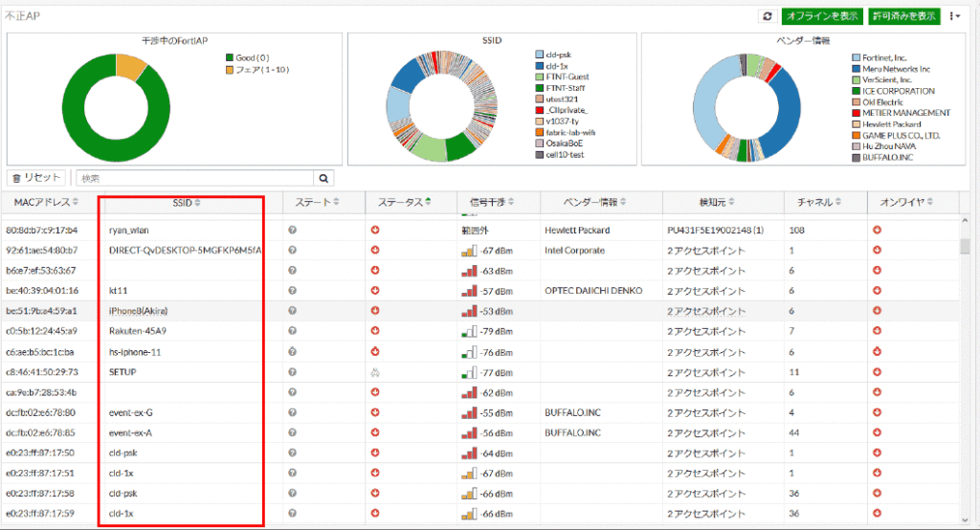Click signal bars icon for DIRECT-QvDESKTOP row
The image size is (980, 530).
[469, 251]
